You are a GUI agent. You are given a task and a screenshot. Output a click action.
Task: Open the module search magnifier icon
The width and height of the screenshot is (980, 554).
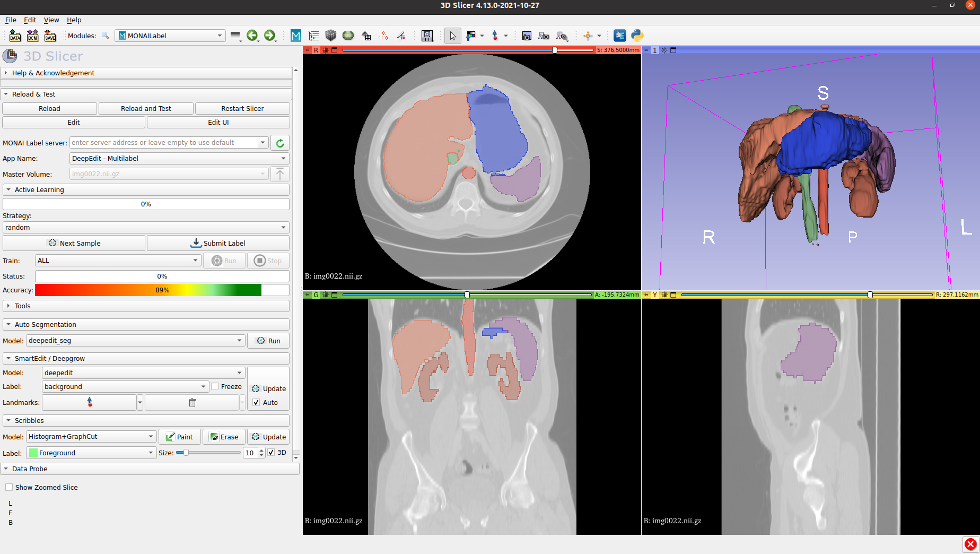tap(106, 36)
